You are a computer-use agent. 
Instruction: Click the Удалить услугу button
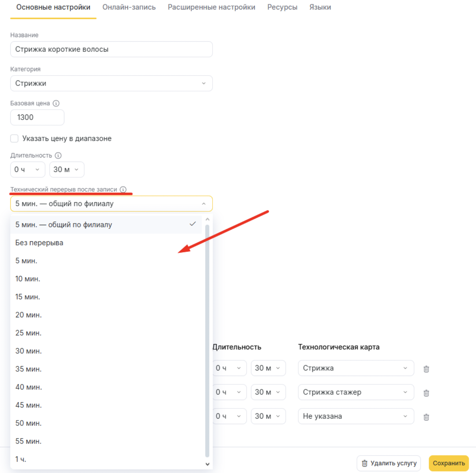(x=389, y=463)
